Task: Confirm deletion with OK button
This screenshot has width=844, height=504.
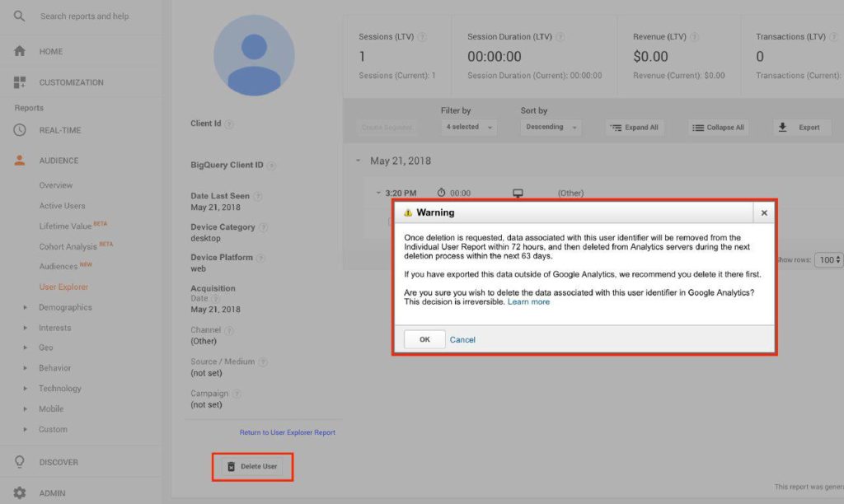Action: click(x=424, y=339)
